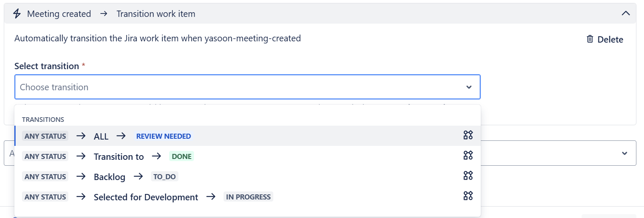Delete this automation rule
The height and width of the screenshot is (218, 644).
point(605,40)
